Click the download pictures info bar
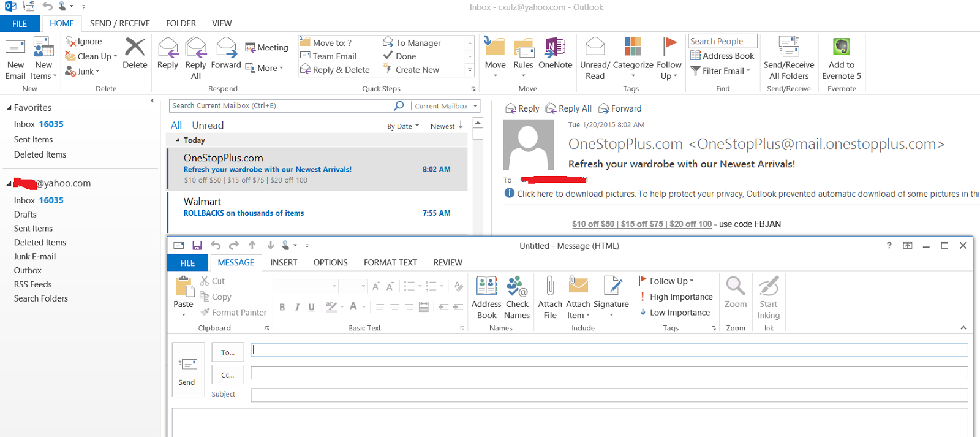The width and height of the screenshot is (980, 437). (741, 194)
